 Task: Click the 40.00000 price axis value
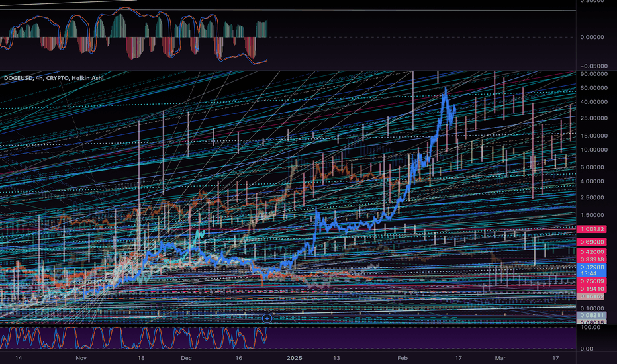click(x=593, y=102)
